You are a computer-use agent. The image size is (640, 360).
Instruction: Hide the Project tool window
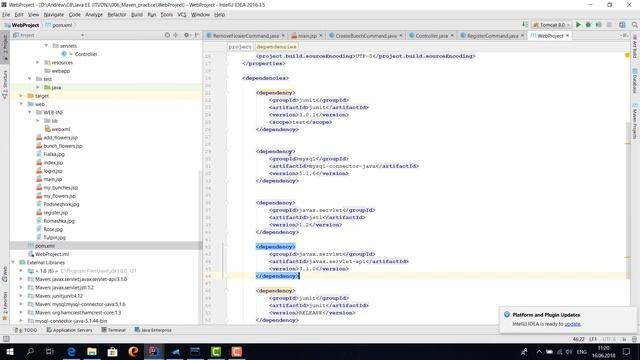[x=197, y=36]
